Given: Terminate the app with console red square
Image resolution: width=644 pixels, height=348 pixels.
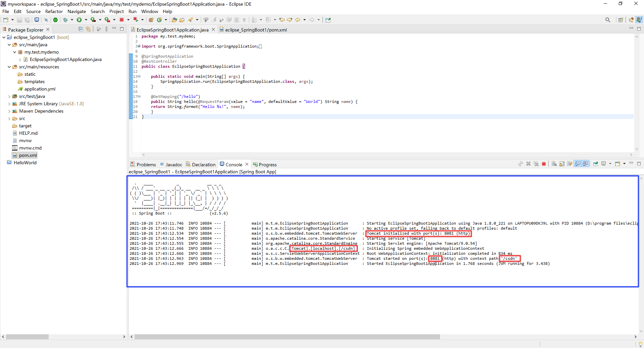Looking at the screenshot, I should point(544,164).
